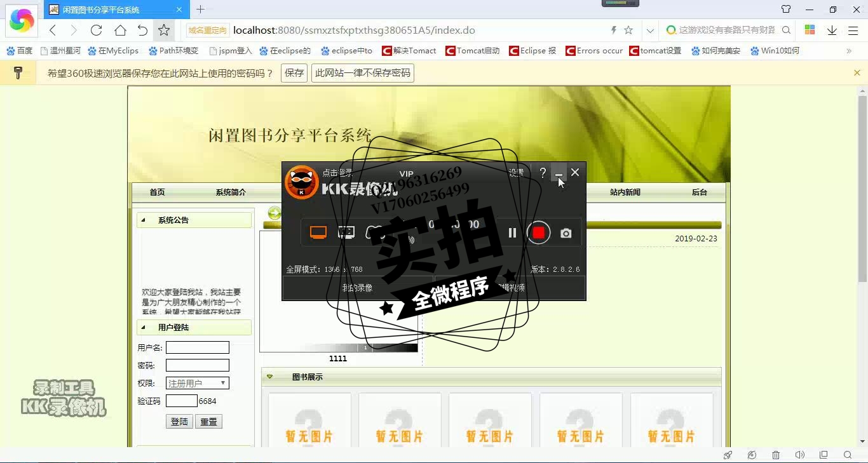Screen dimensions: 868x463
Task: Open VIP in KK recorder
Action: 406,173
